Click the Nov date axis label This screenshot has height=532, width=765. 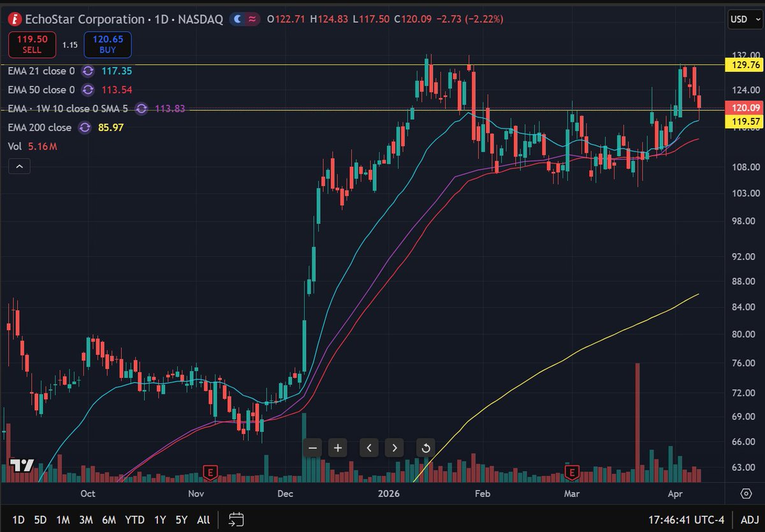(196, 494)
